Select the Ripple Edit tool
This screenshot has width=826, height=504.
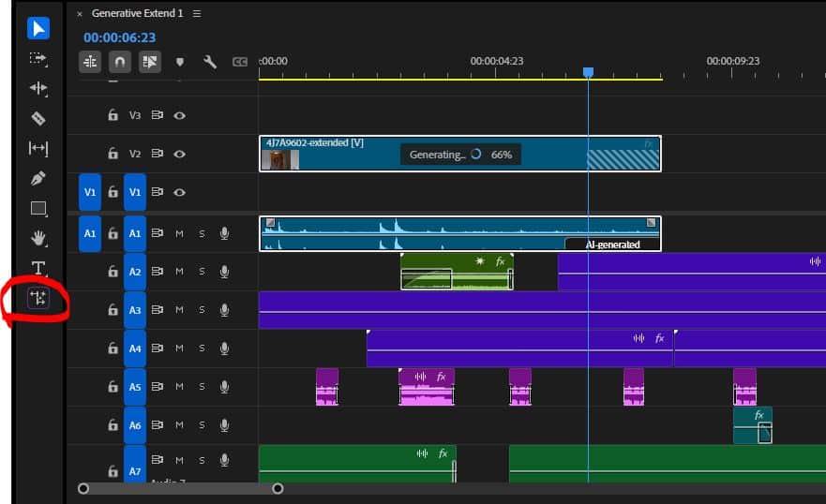[38, 88]
